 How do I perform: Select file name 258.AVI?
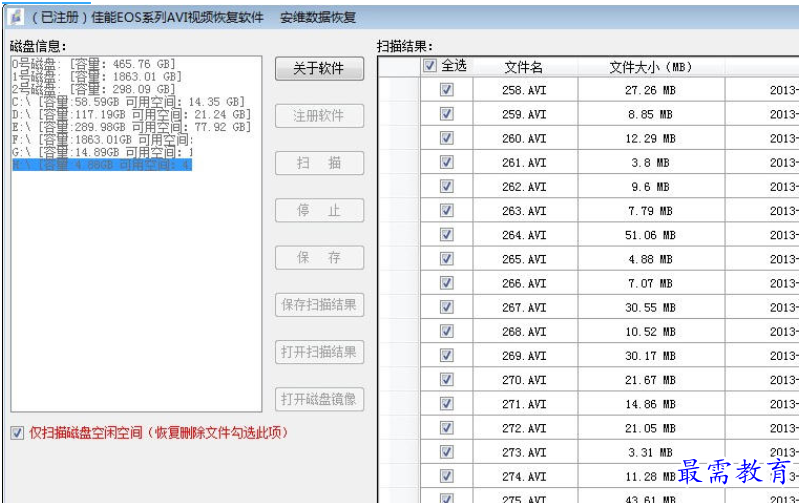pos(524,90)
